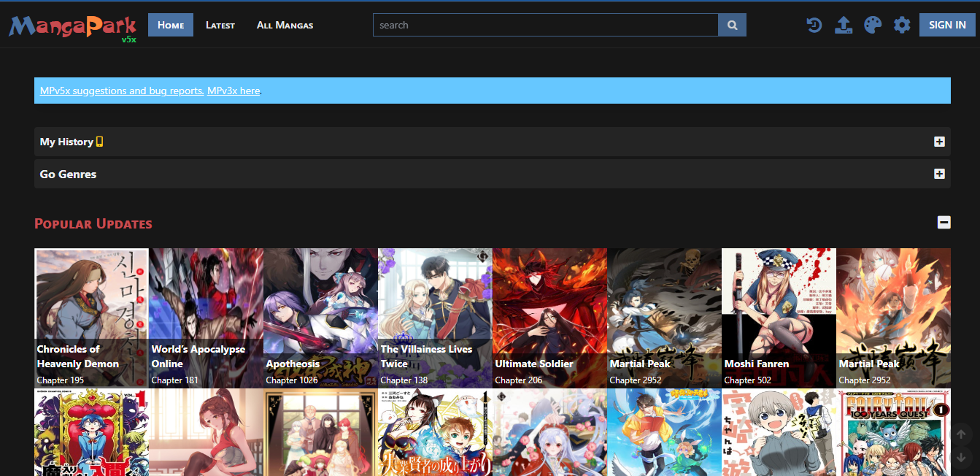Open Chronicles of Heavenly Demon title
Viewport: 980px width, 476px height.
tap(78, 356)
